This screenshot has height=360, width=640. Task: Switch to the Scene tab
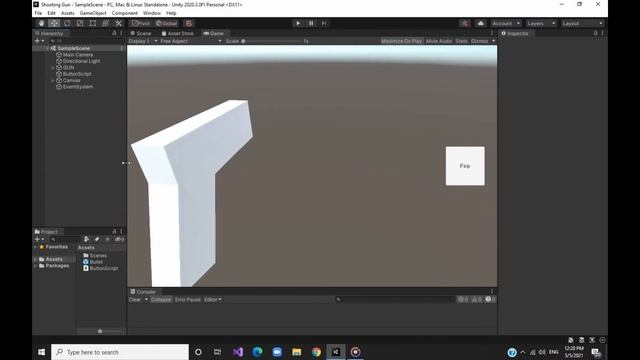pyautogui.click(x=141, y=33)
